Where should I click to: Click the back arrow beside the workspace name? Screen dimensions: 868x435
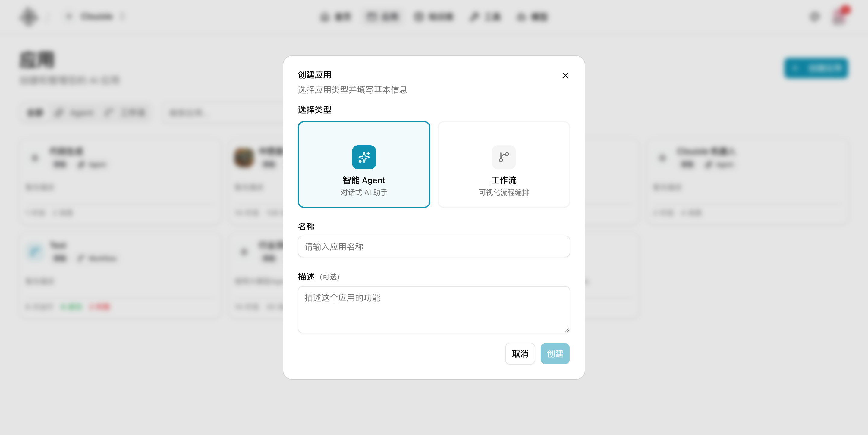click(70, 16)
